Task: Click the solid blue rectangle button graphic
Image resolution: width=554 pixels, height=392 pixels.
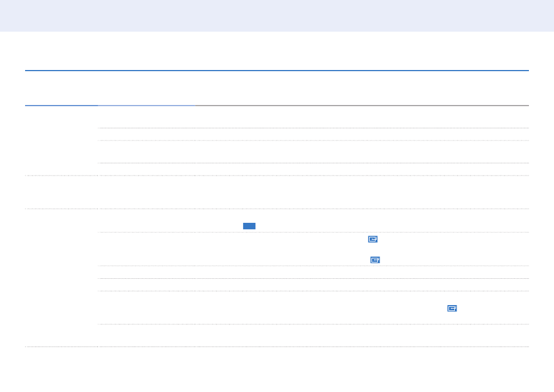Action: 249,226
